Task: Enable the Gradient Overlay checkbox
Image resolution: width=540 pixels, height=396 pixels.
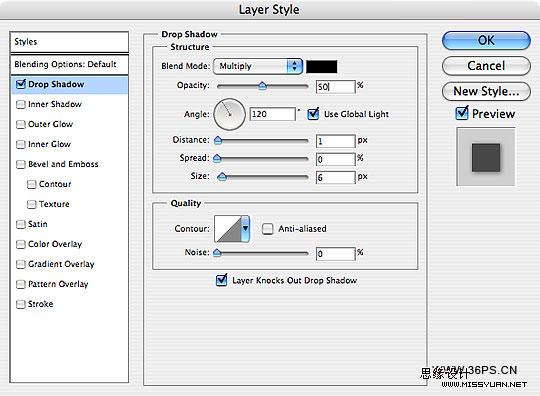Action: click(x=21, y=264)
